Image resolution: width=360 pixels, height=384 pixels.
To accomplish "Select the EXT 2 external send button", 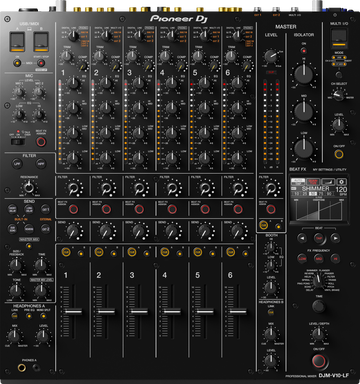I will click(x=46, y=229).
